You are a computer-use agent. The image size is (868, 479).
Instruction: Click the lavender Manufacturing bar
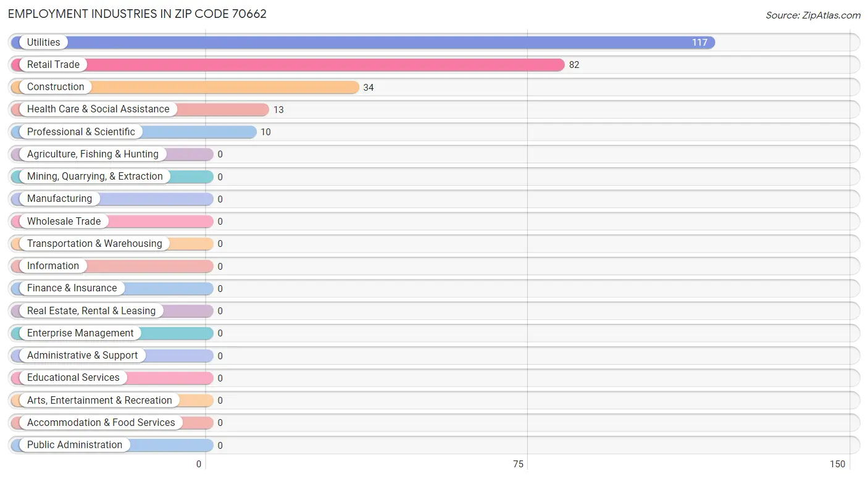pos(112,199)
